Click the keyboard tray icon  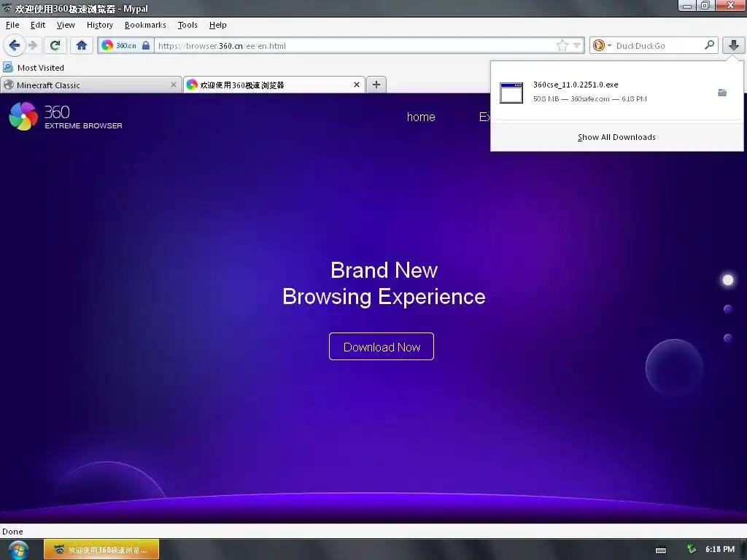[x=661, y=550]
